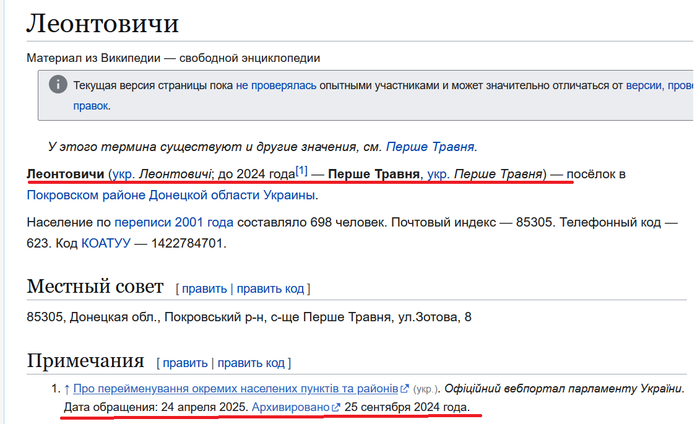Click the text 'Материал из Википедии — свободной энциклопедии'
Image resolution: width=700 pixels, height=424 pixels.
[173, 58]
